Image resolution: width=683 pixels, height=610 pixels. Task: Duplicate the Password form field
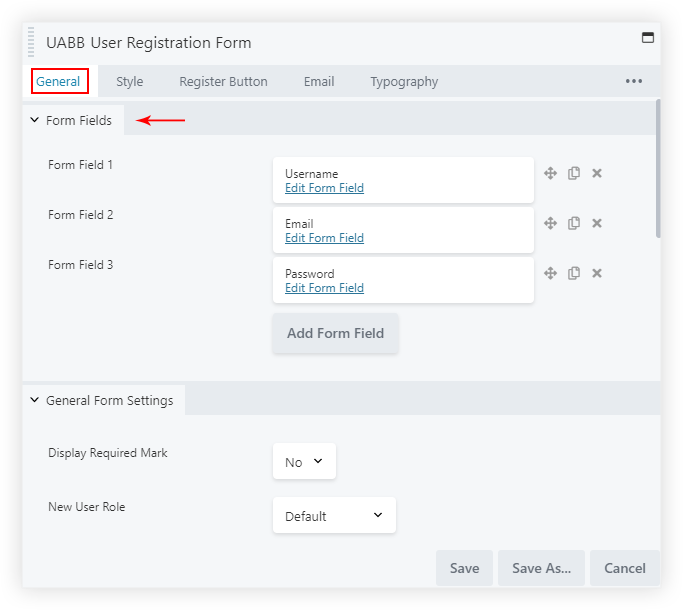click(x=574, y=273)
